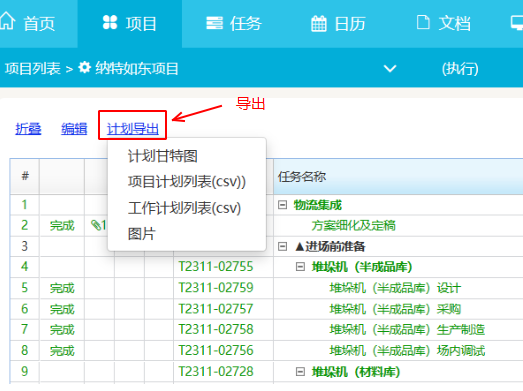523x391 pixels.
Task: Click the home icon beside 首页
Action: [7, 21]
